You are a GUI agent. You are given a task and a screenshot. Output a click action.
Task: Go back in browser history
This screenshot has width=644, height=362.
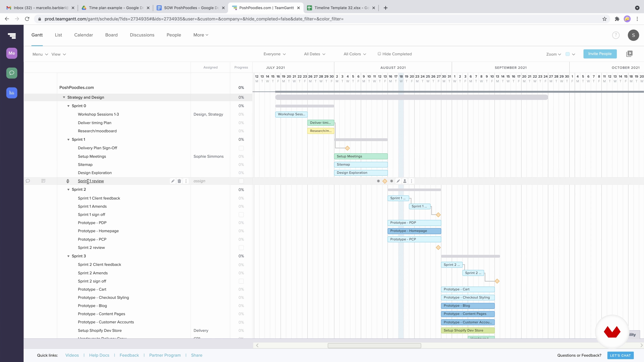[7, 19]
